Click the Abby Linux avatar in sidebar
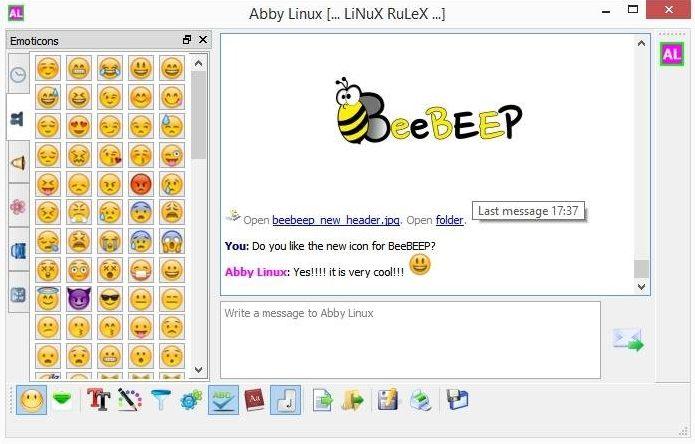The height and width of the screenshot is (444, 695). point(672,54)
